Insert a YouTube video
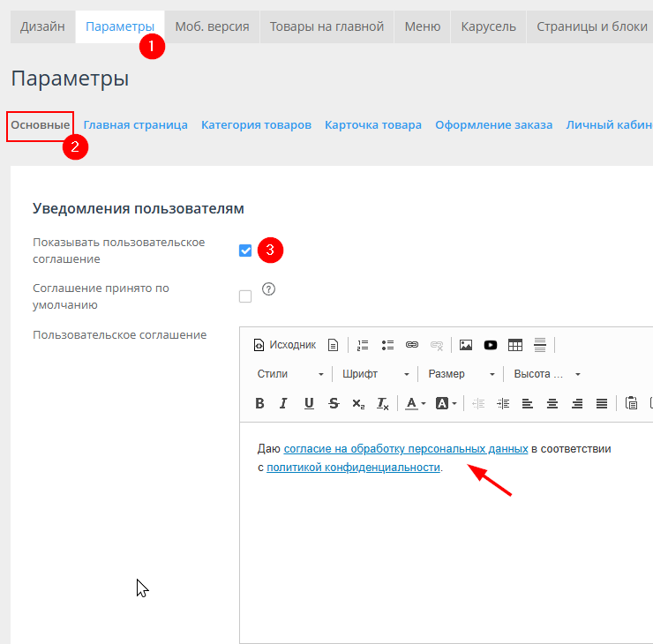653x644 pixels. 490,345
